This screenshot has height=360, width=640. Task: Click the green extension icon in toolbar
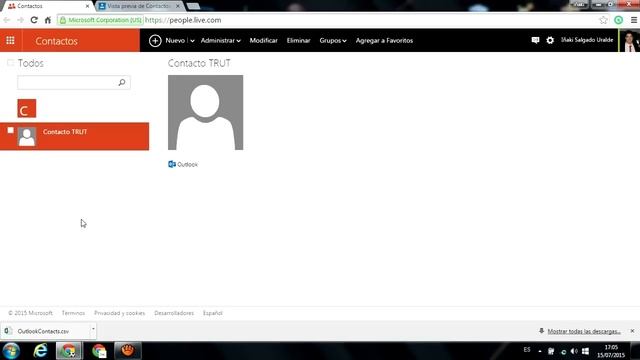[x=618, y=20]
